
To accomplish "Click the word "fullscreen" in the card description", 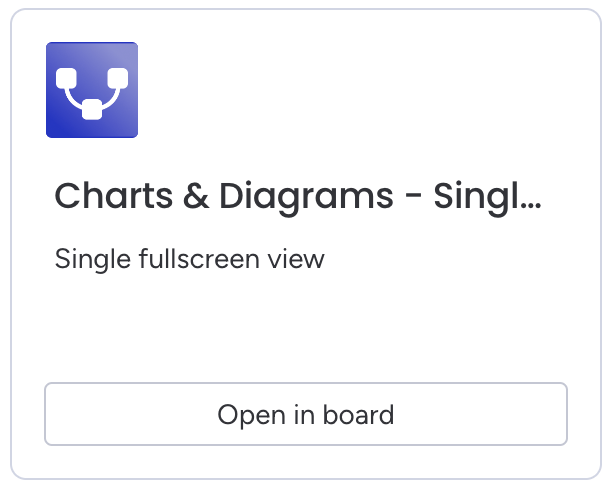I will [x=198, y=259].
